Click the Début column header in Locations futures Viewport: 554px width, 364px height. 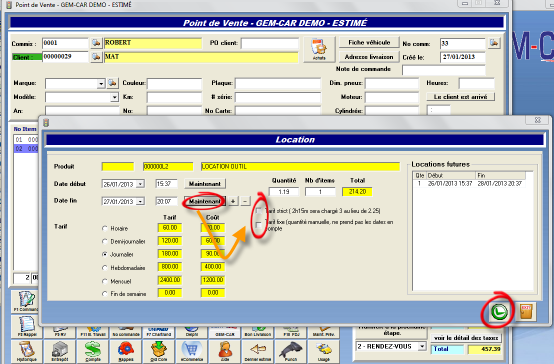pos(451,175)
